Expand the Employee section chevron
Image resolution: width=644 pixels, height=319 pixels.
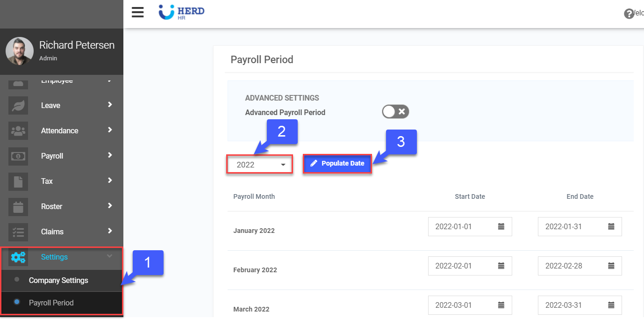click(110, 80)
